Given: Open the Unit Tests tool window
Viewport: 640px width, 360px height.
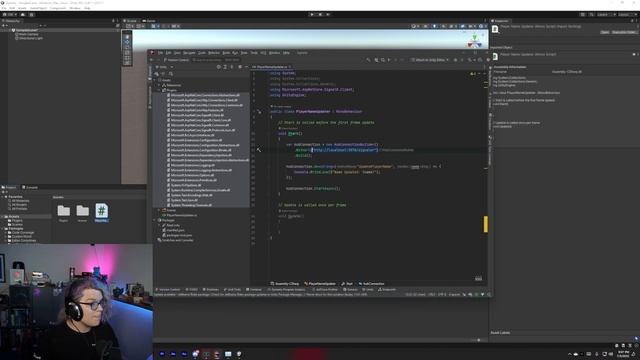Looking at the screenshot, I should point(233,289).
